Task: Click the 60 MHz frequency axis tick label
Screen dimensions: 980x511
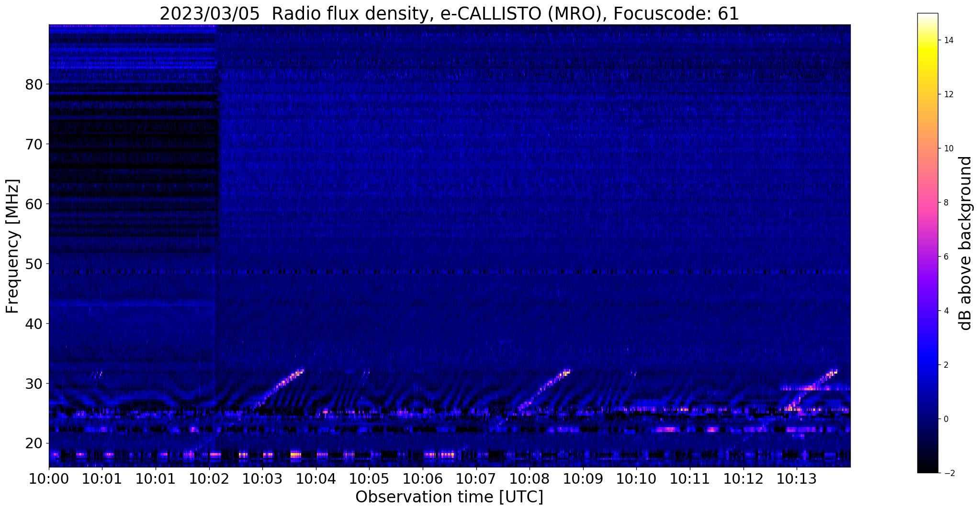Action: click(34, 204)
